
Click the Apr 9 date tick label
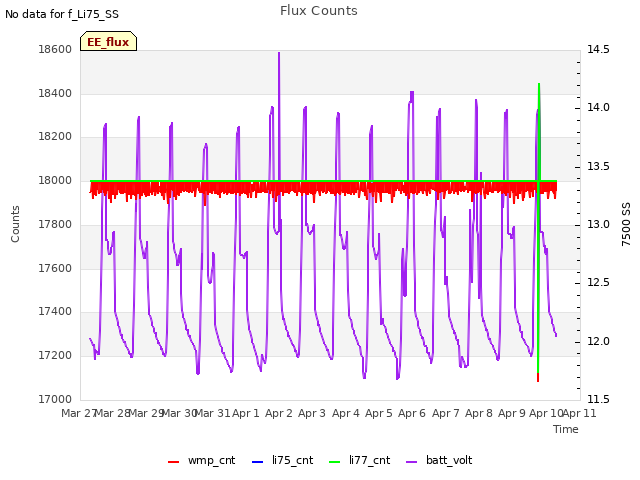[512, 413]
